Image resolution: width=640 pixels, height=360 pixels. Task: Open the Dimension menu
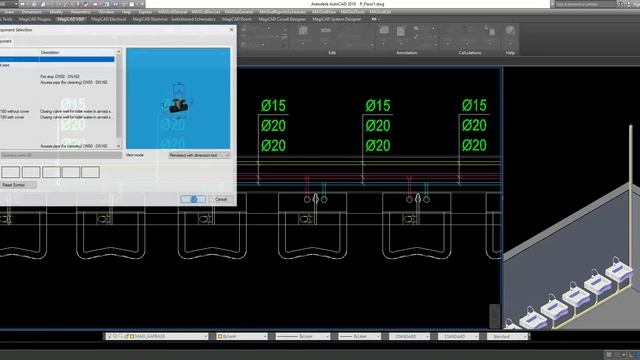(32, 12)
